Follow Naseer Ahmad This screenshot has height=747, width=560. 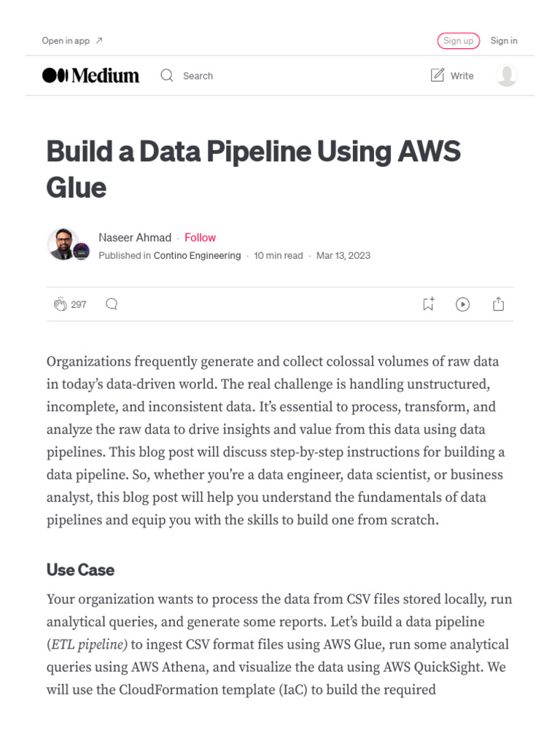click(200, 238)
